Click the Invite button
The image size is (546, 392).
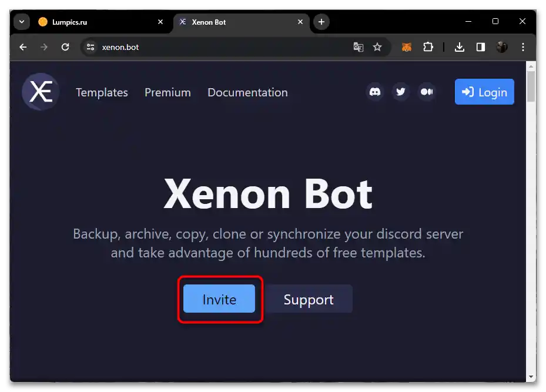tap(219, 299)
